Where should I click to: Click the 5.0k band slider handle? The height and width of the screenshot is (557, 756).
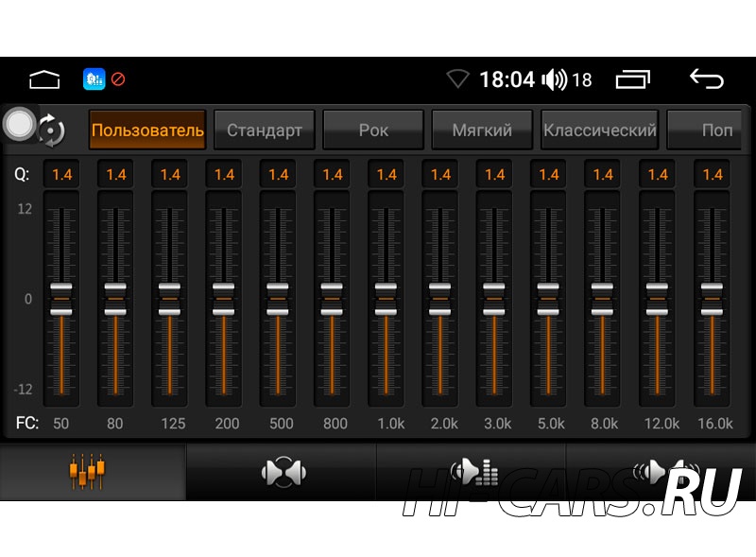pos(548,299)
